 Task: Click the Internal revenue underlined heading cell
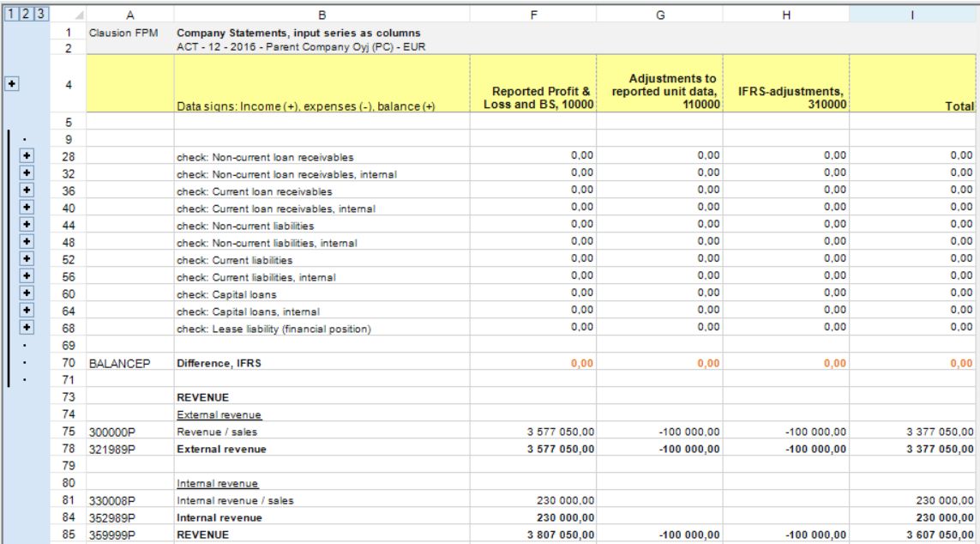pos(322,483)
